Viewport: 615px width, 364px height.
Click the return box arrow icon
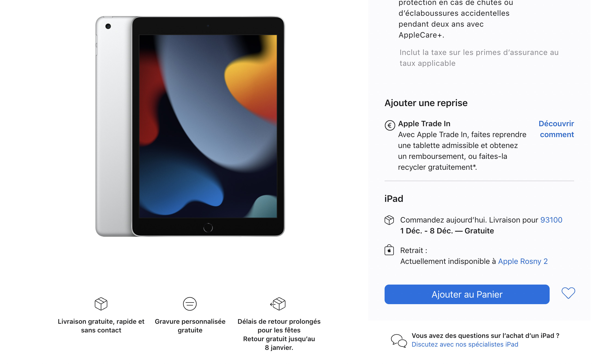click(278, 304)
